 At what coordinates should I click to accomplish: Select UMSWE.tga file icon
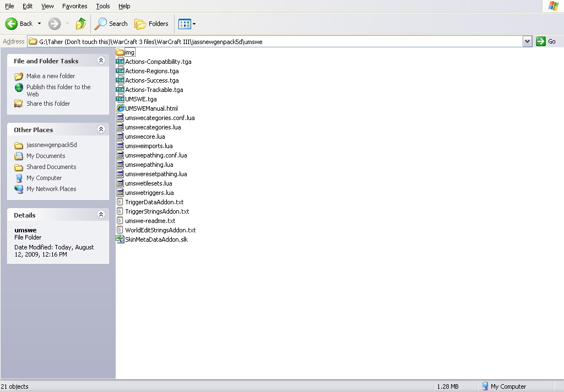[x=120, y=99]
